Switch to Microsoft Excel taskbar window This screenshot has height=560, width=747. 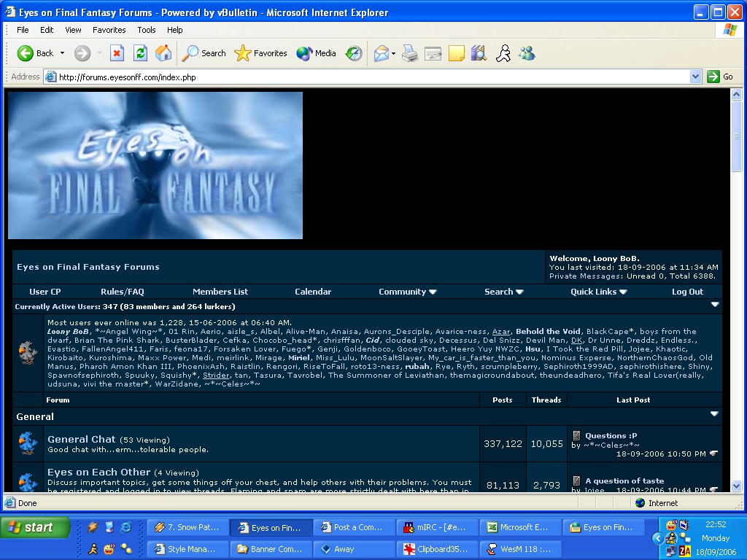click(x=520, y=528)
